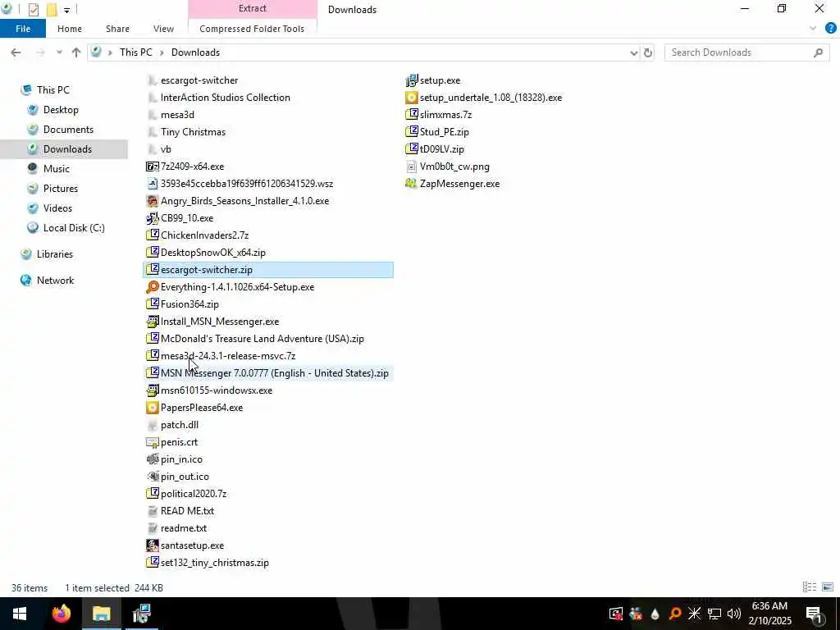Open Desktop in the navigation pane
Screen dimensions: 840x630
click(x=61, y=110)
